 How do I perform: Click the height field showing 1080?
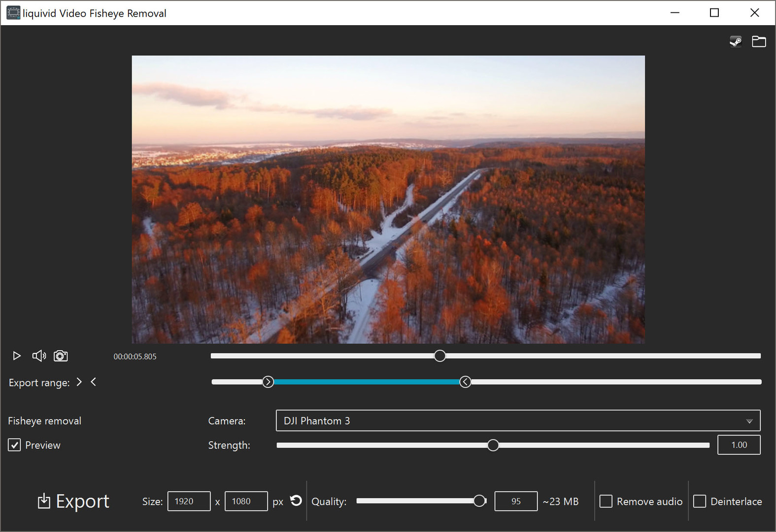tap(246, 501)
